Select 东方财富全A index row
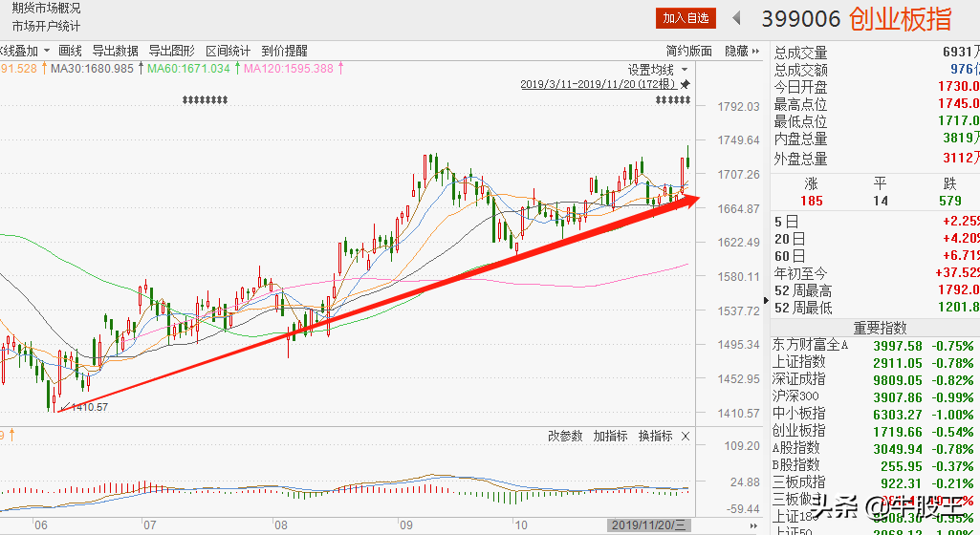 [875, 345]
